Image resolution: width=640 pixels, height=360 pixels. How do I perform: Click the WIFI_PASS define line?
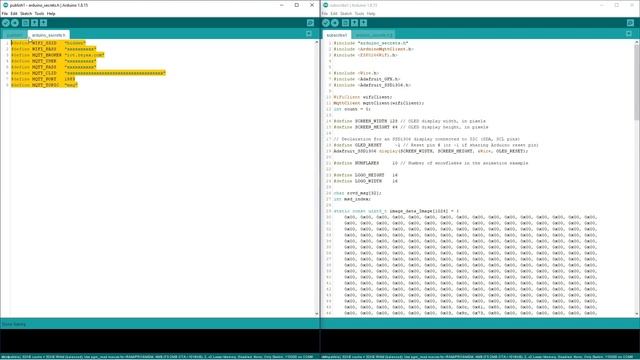(x=53, y=49)
